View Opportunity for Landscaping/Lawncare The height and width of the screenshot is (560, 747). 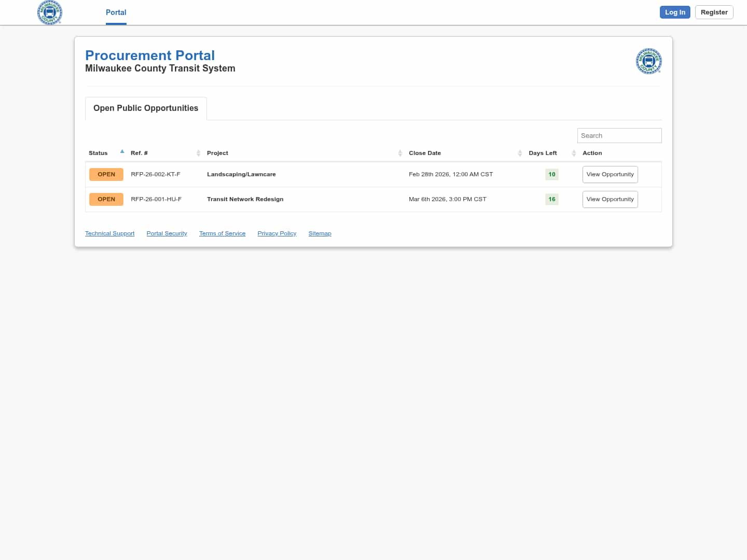coord(610,174)
